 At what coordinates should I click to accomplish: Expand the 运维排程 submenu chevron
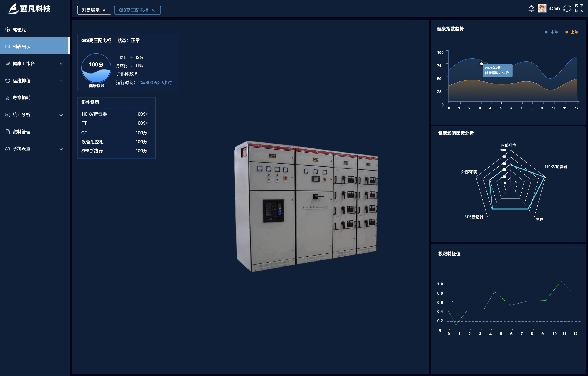coord(61,81)
